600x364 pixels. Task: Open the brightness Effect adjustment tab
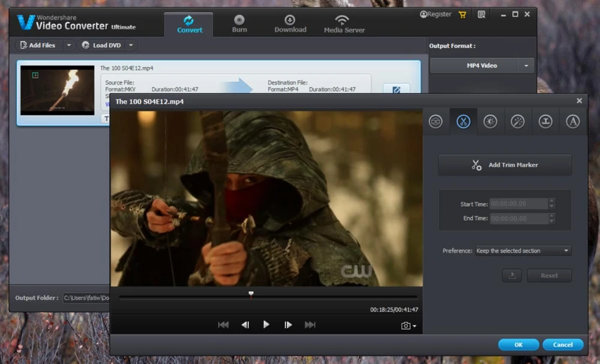(490, 122)
